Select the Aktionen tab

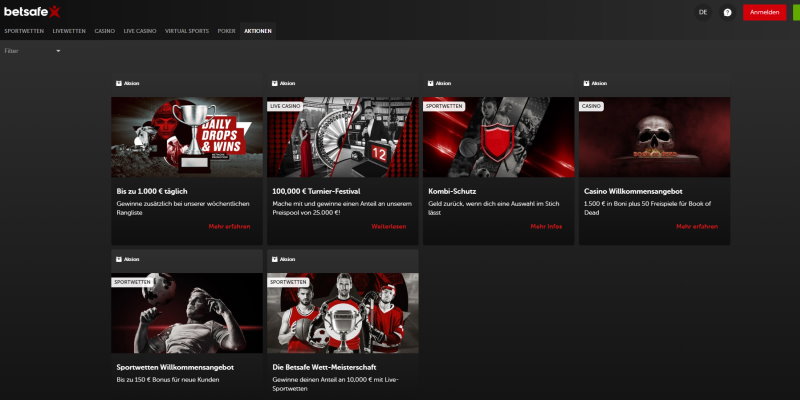(258, 31)
